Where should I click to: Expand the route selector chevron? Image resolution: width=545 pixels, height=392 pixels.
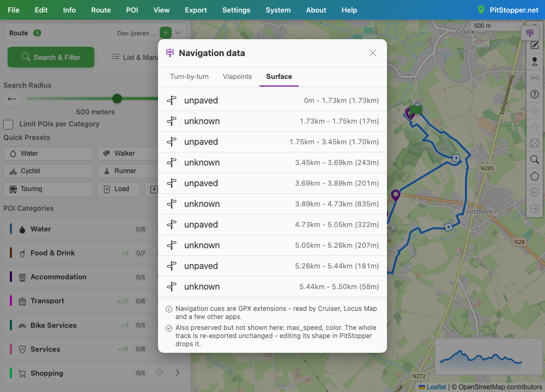(x=178, y=33)
